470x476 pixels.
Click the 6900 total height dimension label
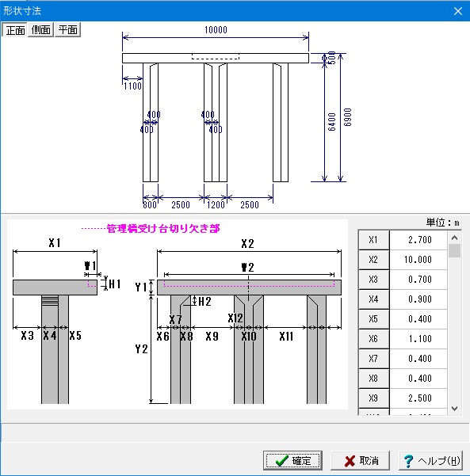pyautogui.click(x=348, y=117)
